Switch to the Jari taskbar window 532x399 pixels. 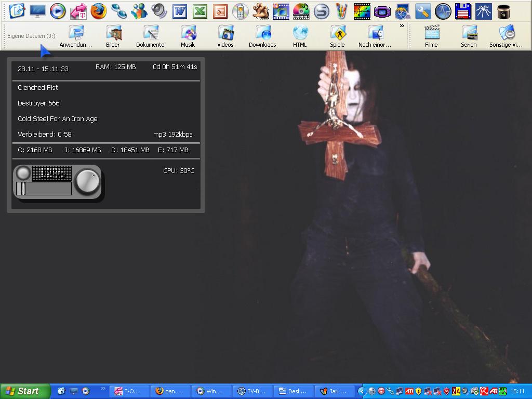point(335,391)
